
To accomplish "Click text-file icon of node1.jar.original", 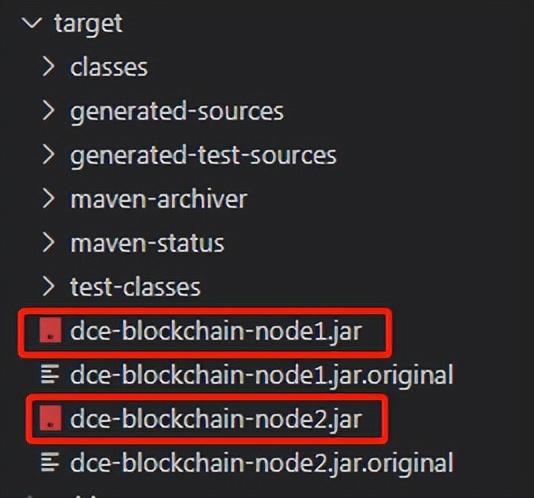I will coord(50,374).
